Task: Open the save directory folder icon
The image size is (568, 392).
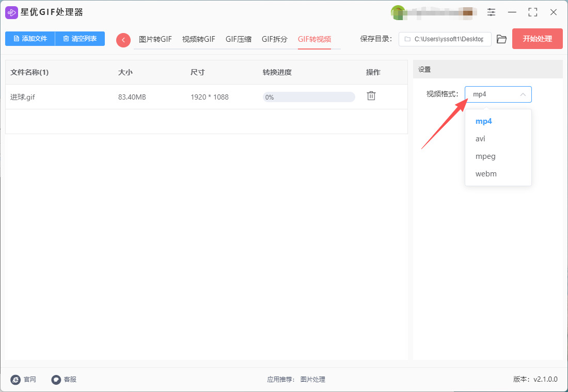Action: pos(501,39)
